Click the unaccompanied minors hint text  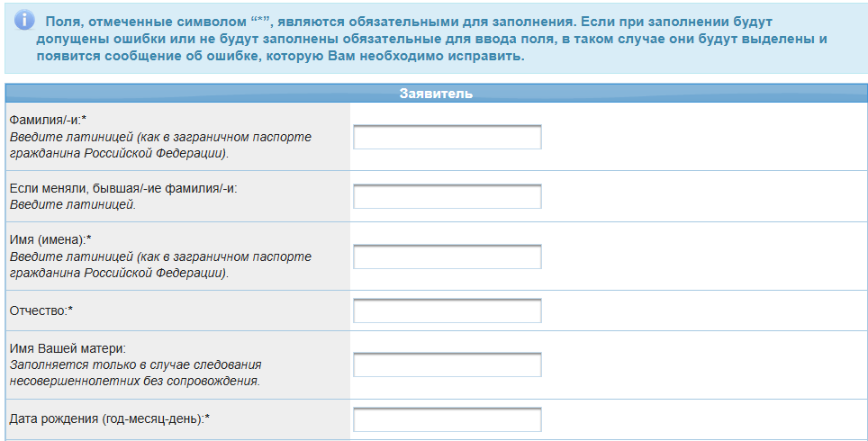(135, 373)
